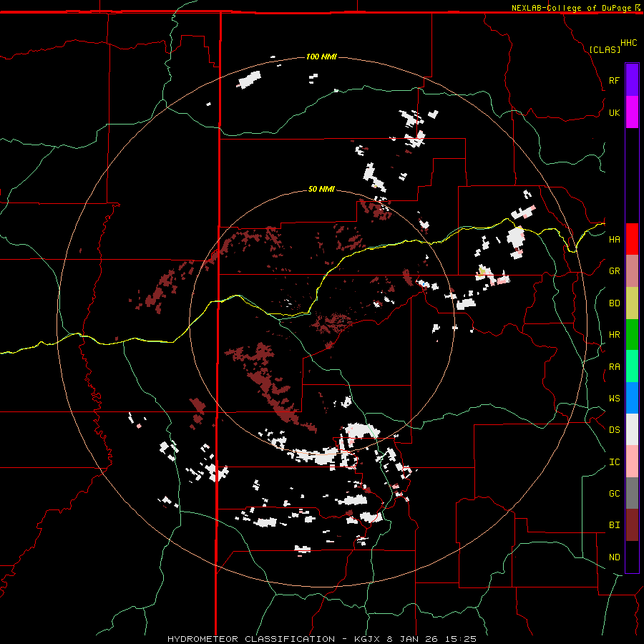
Task: Select the dusty pink GR graupel swatch
Action: pos(632,271)
